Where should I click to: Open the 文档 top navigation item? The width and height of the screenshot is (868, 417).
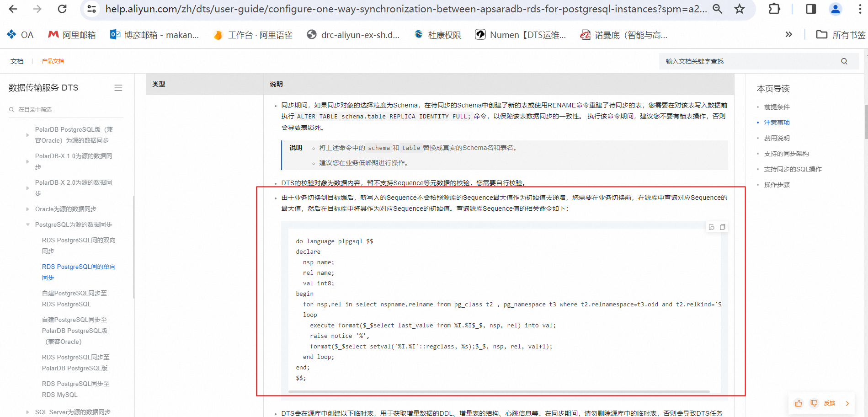(x=17, y=61)
